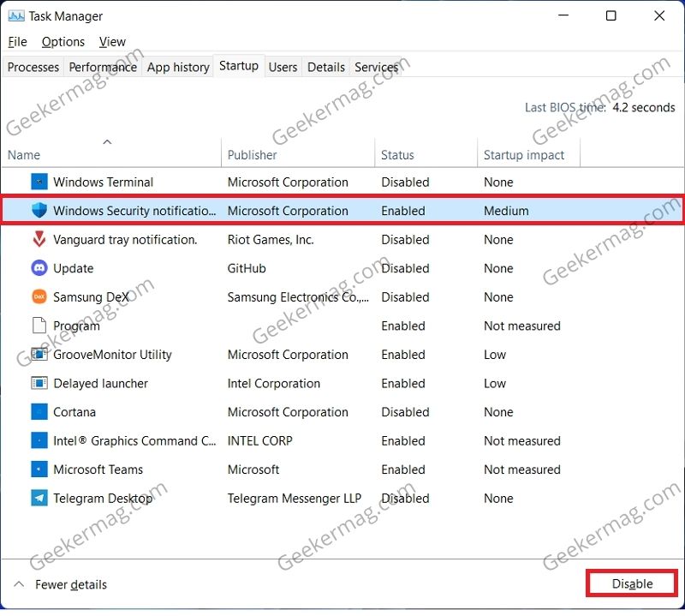Select the Delayed launcher entry name
The image size is (685, 616).
pos(100,383)
